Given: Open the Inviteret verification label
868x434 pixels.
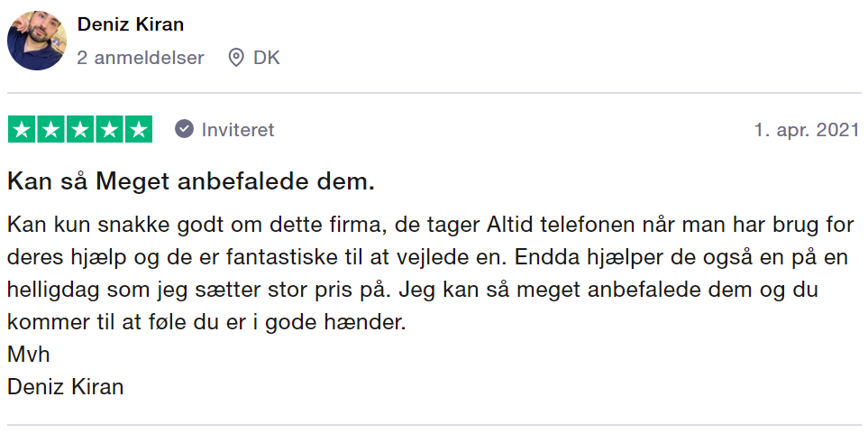Looking at the screenshot, I should (238, 130).
